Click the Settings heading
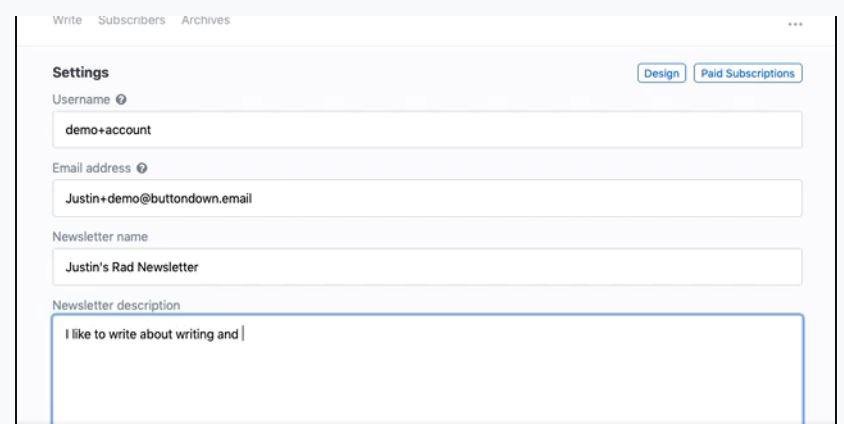 [x=80, y=73]
